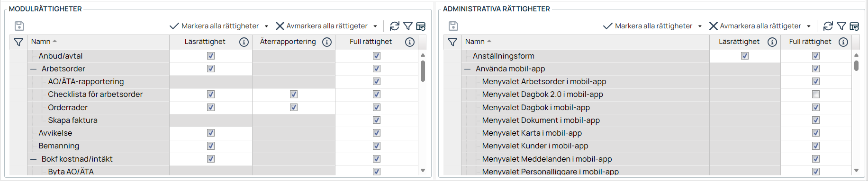The width and height of the screenshot is (868, 181).
Task: Select the Skapa faktura row
Action: click(x=72, y=120)
